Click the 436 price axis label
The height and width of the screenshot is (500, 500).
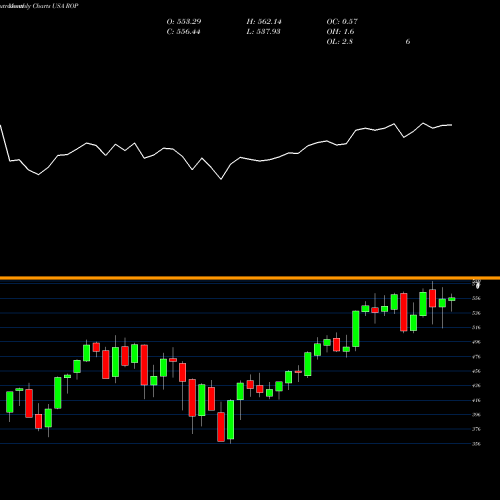(477, 386)
